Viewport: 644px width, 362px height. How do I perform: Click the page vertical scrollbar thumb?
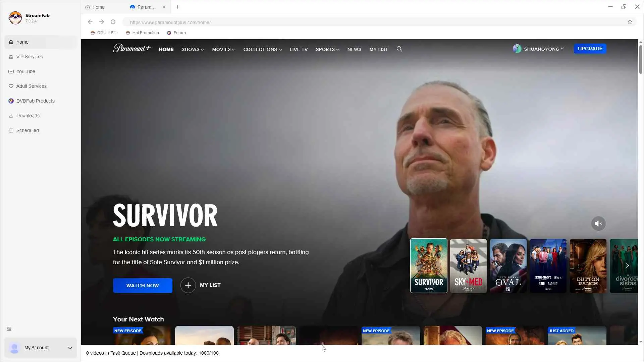(641, 59)
